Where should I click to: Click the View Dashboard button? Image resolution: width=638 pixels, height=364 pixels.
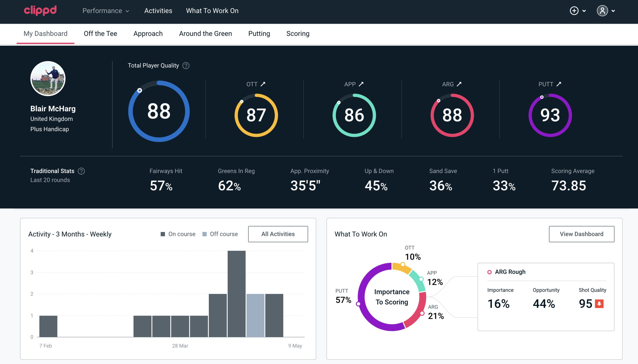click(x=581, y=234)
